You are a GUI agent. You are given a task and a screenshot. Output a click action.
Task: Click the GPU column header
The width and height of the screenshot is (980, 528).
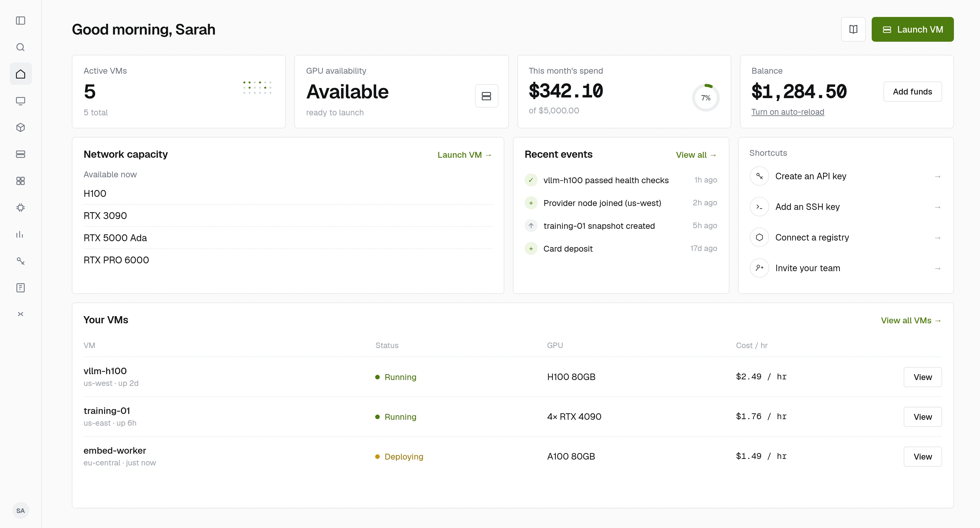point(555,345)
